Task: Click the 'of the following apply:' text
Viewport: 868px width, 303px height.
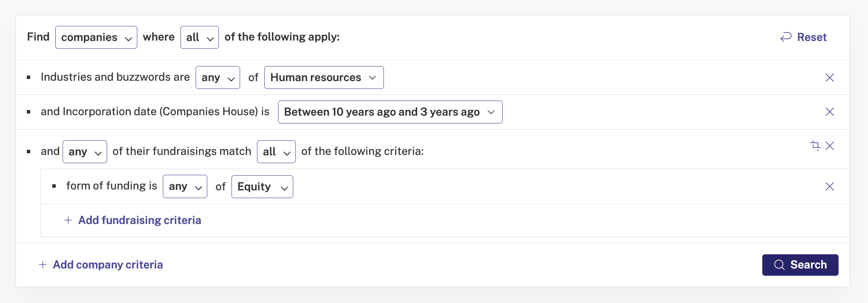Action: [282, 37]
